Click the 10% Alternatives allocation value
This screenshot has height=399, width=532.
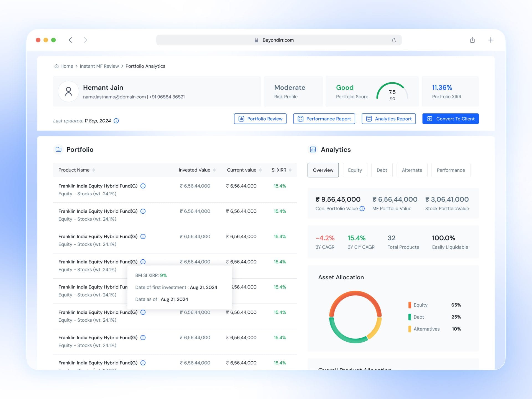457,329
